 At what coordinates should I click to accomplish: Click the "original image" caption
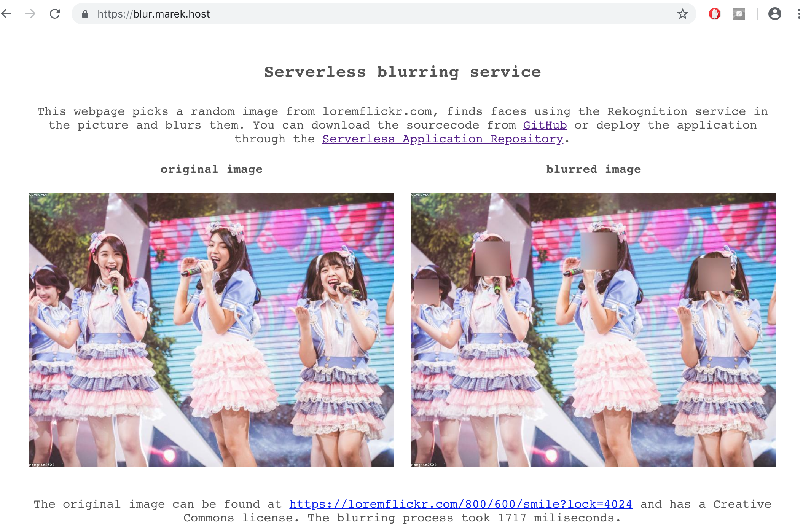pos(211,169)
